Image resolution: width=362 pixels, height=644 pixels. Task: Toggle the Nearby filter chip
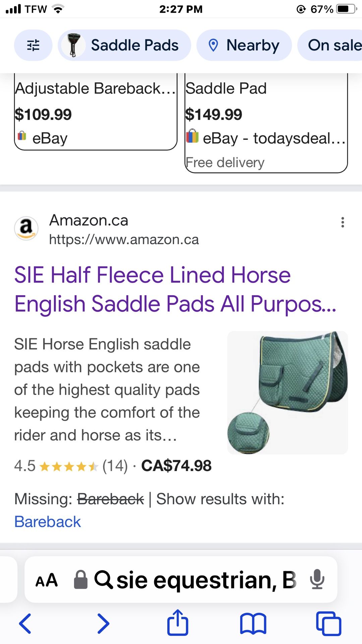[x=244, y=45]
